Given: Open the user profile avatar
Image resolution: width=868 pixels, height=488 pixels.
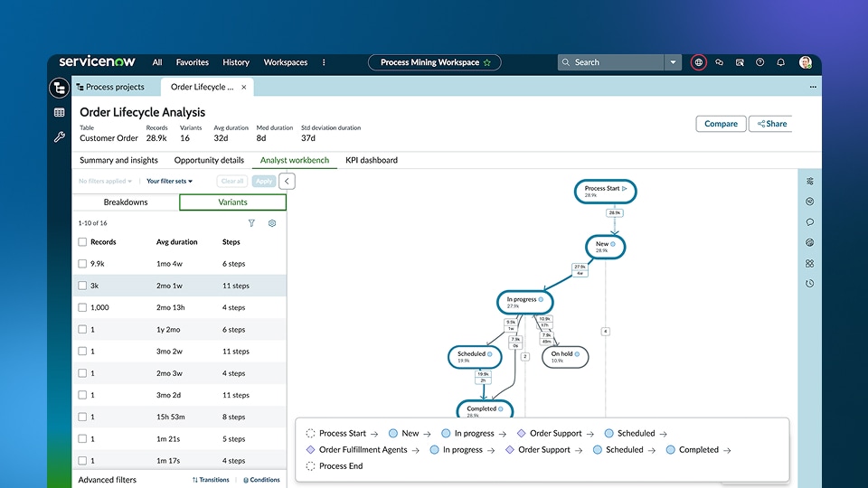Looking at the screenshot, I should coord(806,62).
